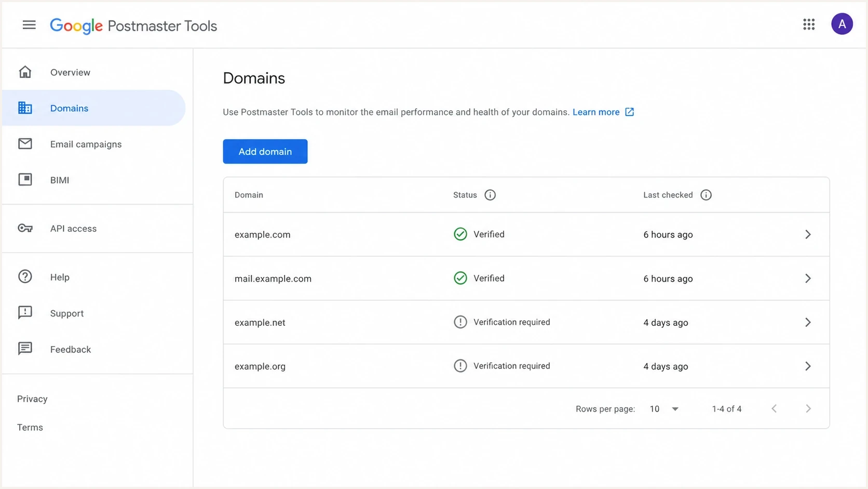This screenshot has height=489, width=868.
Task: Click Verified status text for mail.example.com
Action: [x=489, y=278]
